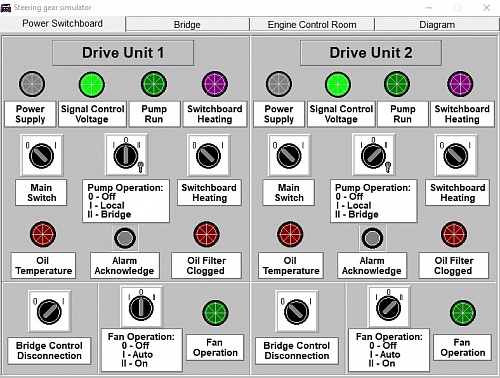Click Drive Unit 1 Pump Operation legend label

tap(126, 201)
